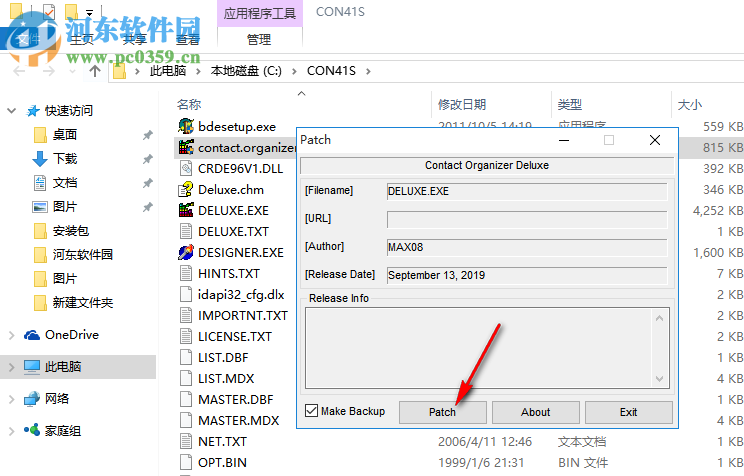Screen dimensions: 744x476
Task: Select the LIST.MDX file icon
Action: [x=186, y=378]
